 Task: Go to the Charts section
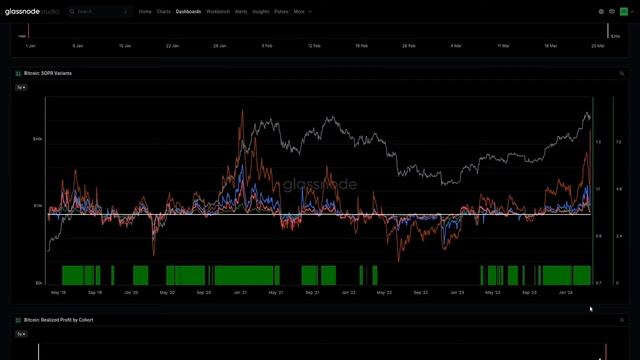(164, 11)
